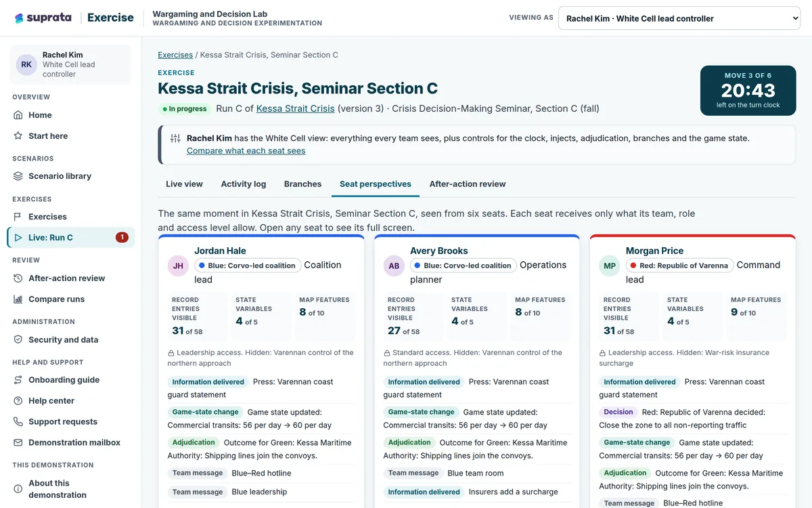
Task: Click the Help center question mark icon
Action: pyautogui.click(x=18, y=401)
